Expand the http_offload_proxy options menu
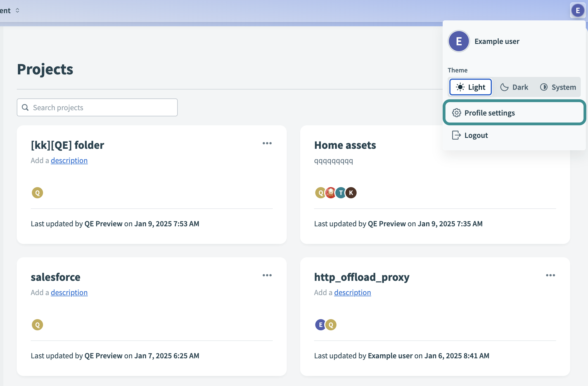 (550, 275)
